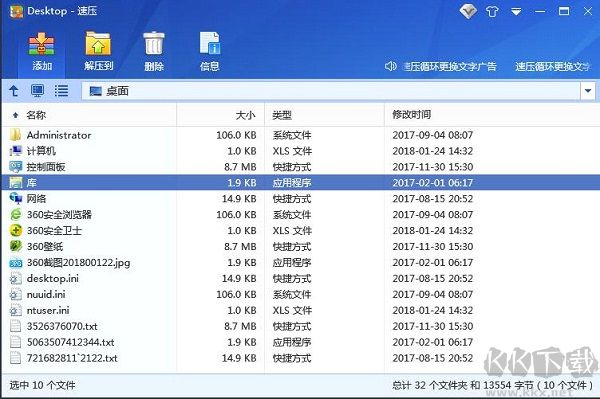
Task: Click the 网络 name text
Action: [36, 199]
